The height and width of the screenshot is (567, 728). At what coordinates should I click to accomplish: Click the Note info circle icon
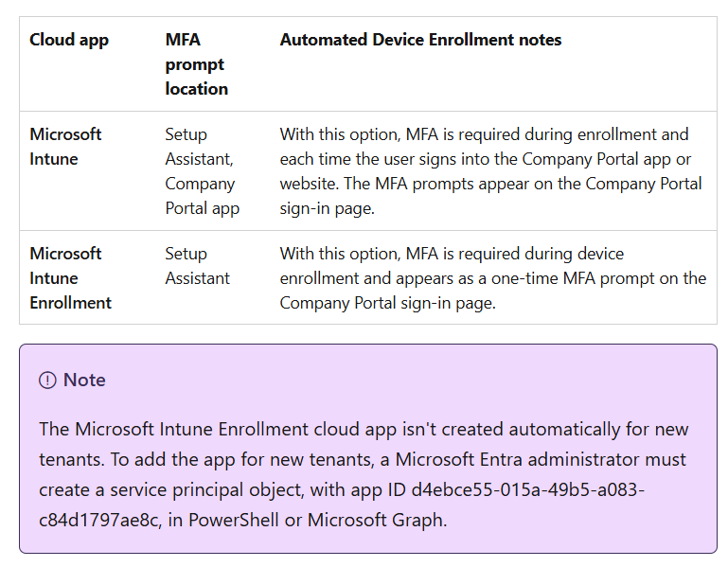[x=47, y=381]
